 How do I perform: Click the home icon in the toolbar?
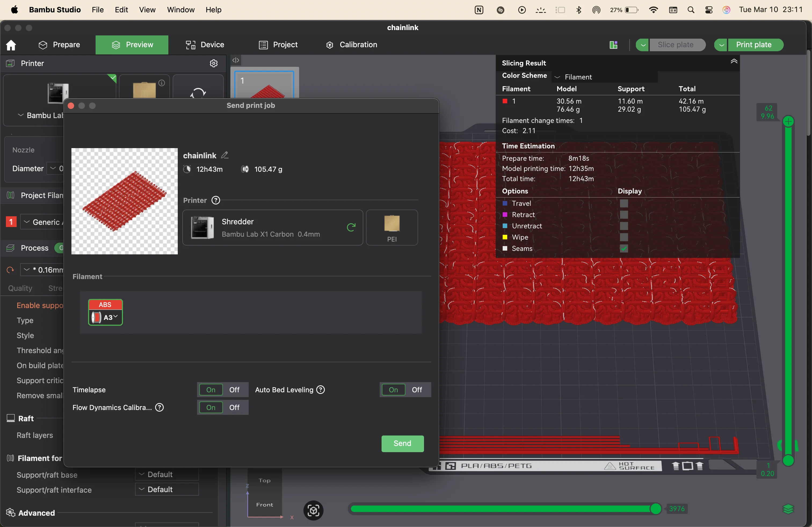click(x=11, y=45)
